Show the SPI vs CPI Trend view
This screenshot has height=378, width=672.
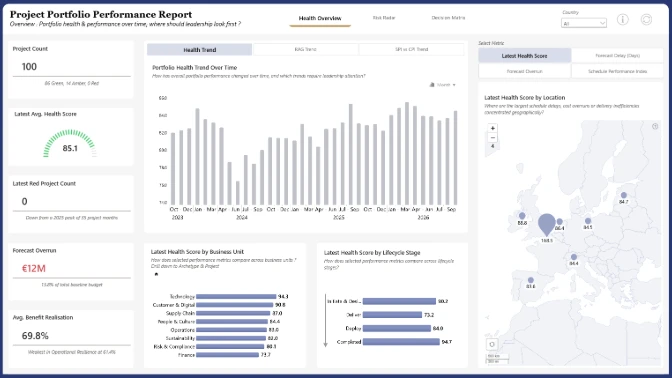click(x=411, y=49)
